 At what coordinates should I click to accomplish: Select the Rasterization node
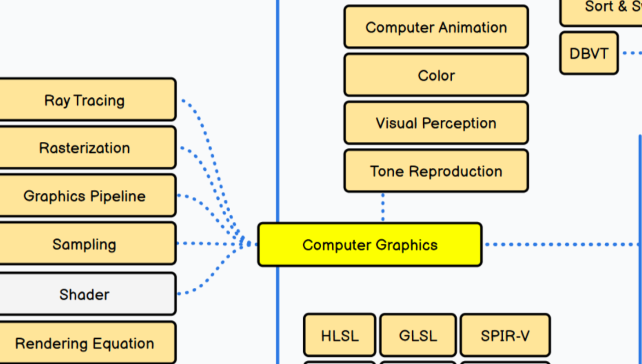85,148
